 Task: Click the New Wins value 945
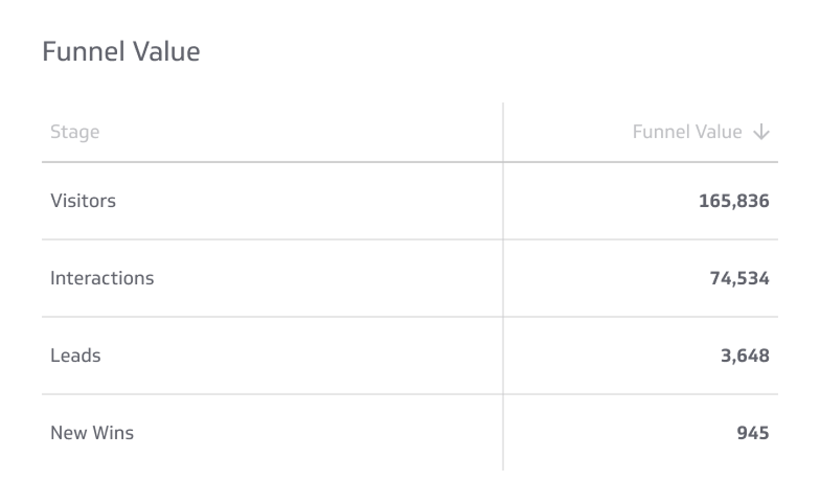coord(753,433)
